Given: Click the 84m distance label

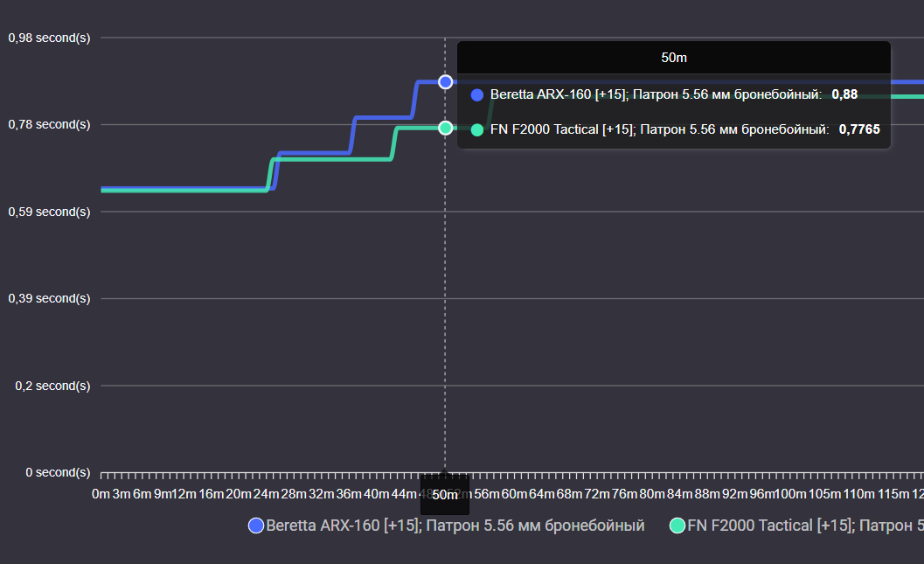Looking at the screenshot, I should pyautogui.click(x=679, y=494).
